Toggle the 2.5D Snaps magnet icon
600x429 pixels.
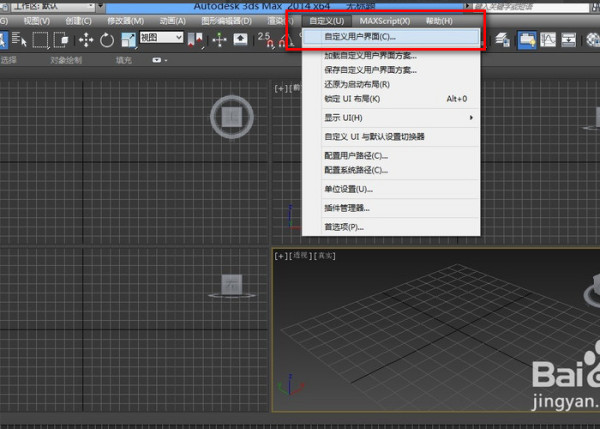(x=266, y=39)
